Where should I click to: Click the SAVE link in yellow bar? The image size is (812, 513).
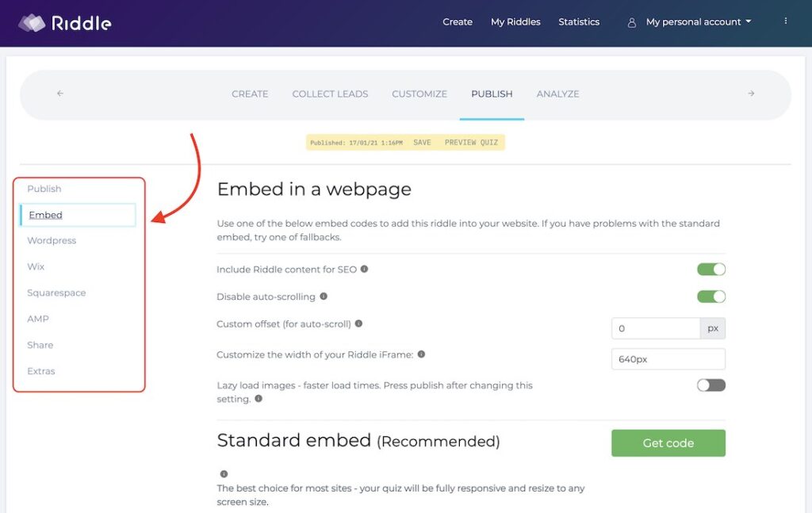(422, 143)
